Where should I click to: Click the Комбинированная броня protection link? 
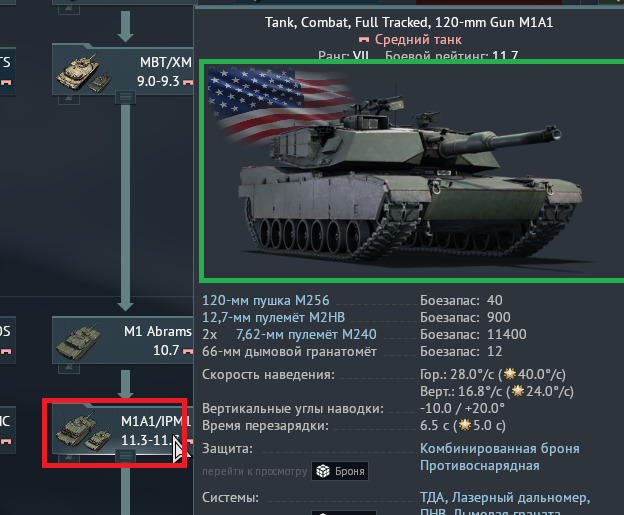[x=500, y=449]
